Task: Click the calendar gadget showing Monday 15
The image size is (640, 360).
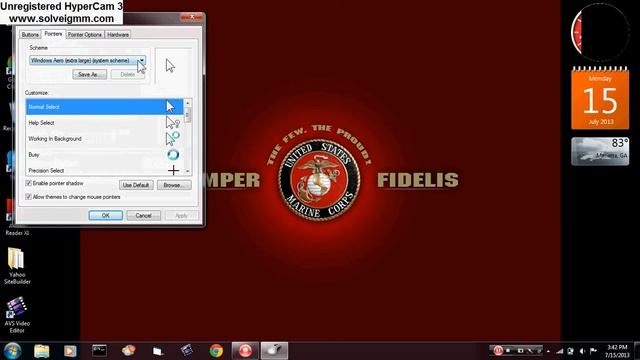Action: click(x=600, y=98)
